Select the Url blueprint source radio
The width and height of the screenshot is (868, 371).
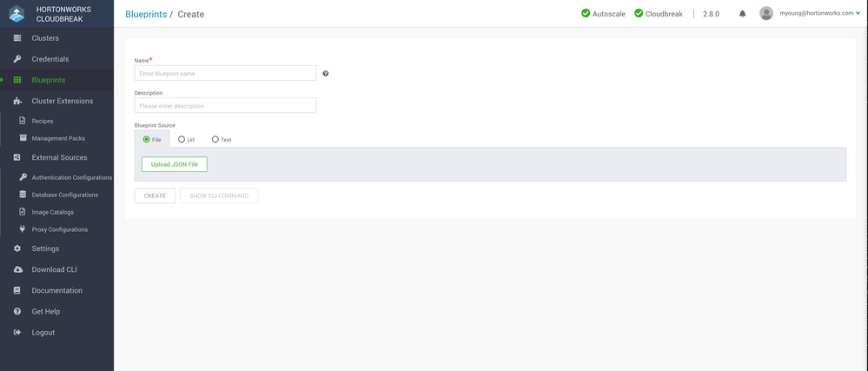coord(182,139)
